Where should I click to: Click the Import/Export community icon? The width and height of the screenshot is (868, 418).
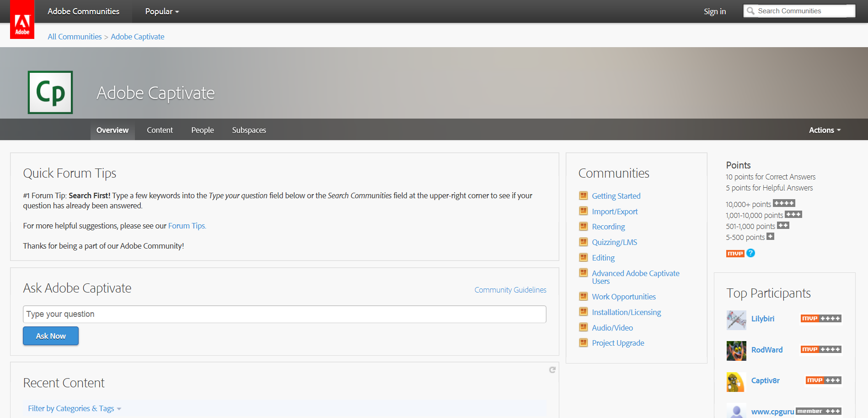[583, 211]
